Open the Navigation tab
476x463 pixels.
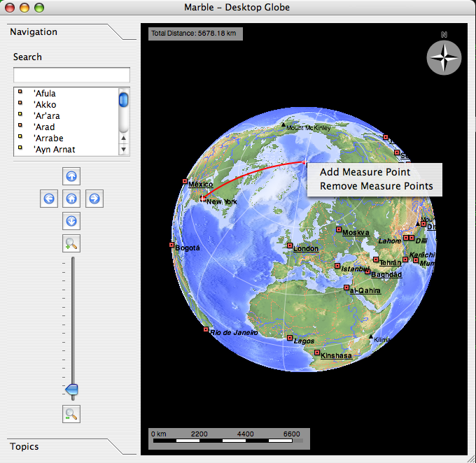pyautogui.click(x=34, y=32)
